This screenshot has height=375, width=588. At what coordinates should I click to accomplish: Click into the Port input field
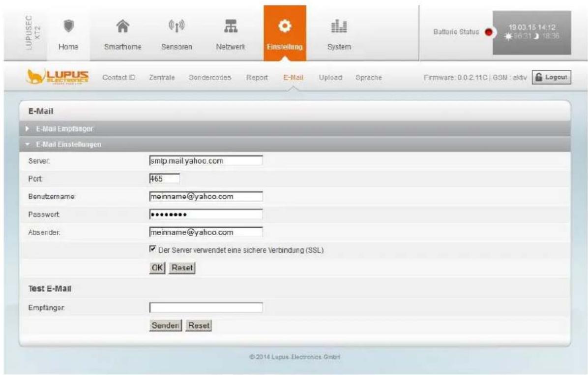[x=164, y=179]
